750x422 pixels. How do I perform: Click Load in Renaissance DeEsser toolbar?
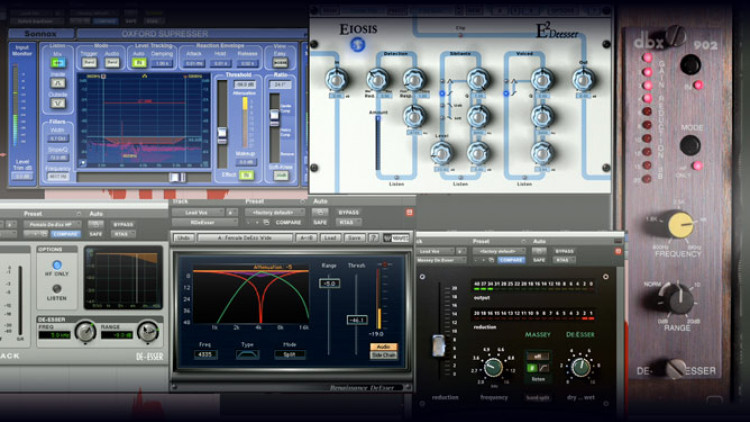click(331, 238)
